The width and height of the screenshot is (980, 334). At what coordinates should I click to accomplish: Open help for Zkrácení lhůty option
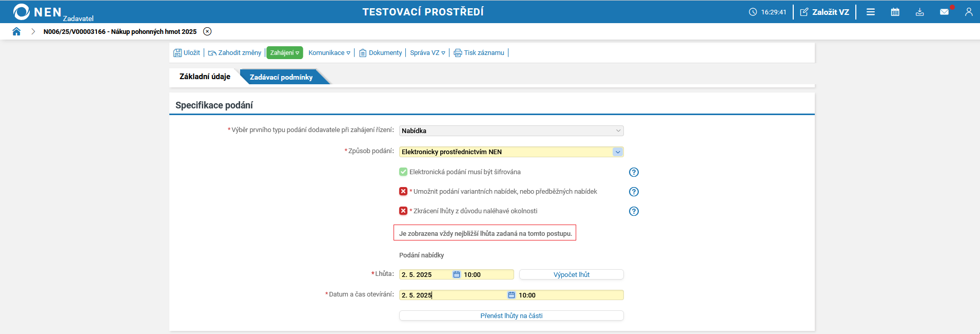coord(634,211)
